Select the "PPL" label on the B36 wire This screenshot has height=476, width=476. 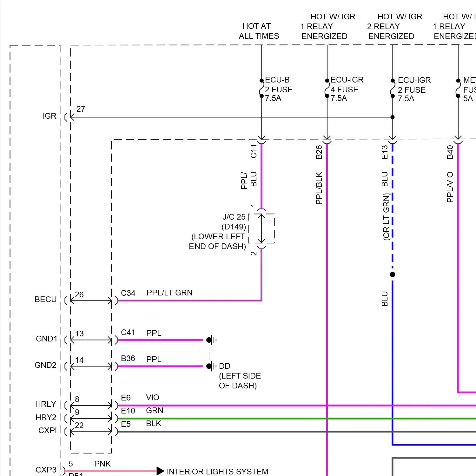pos(154,359)
